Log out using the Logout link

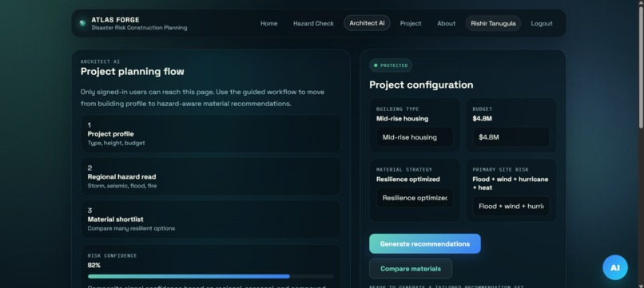[541, 23]
